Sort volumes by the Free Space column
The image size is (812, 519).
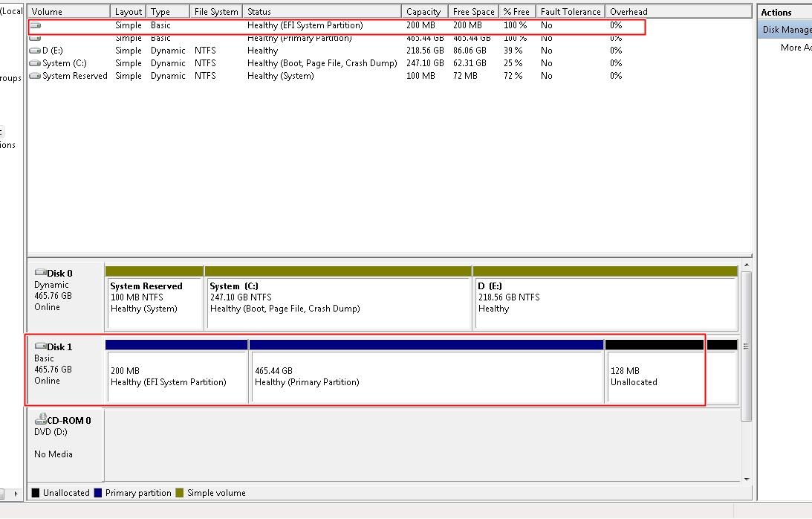tap(473, 11)
